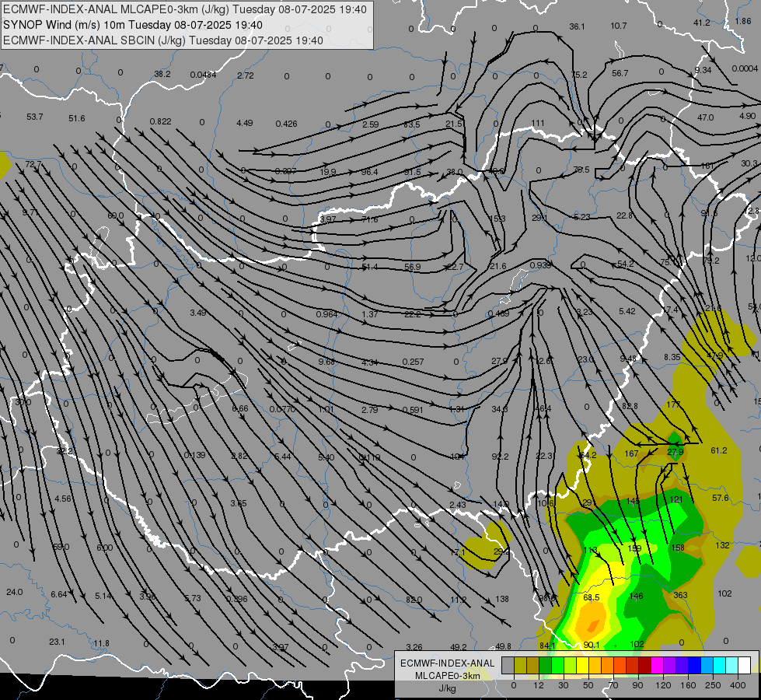
Task: Click the J/kg unit label in legend
Action: pos(448,688)
